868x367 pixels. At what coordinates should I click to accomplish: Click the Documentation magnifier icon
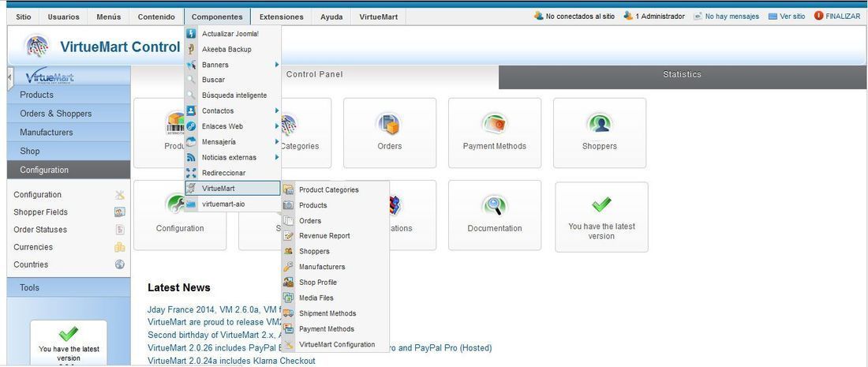(494, 205)
